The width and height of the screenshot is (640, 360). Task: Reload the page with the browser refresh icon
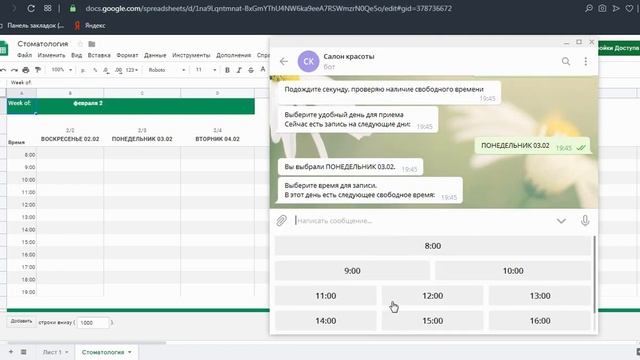[31, 8]
